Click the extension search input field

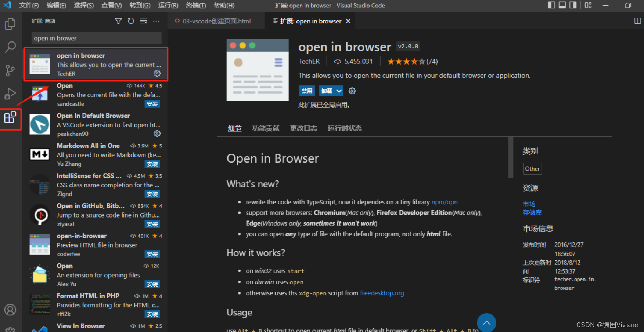click(96, 38)
